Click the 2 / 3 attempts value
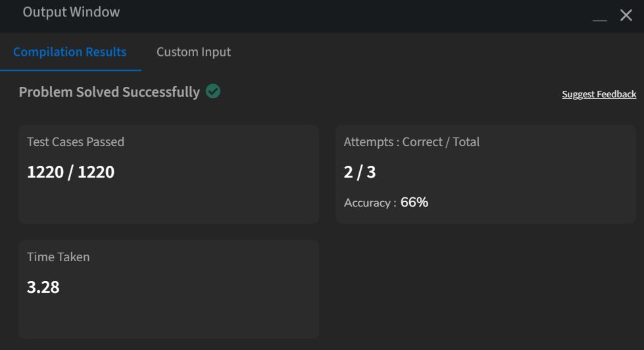 point(360,172)
